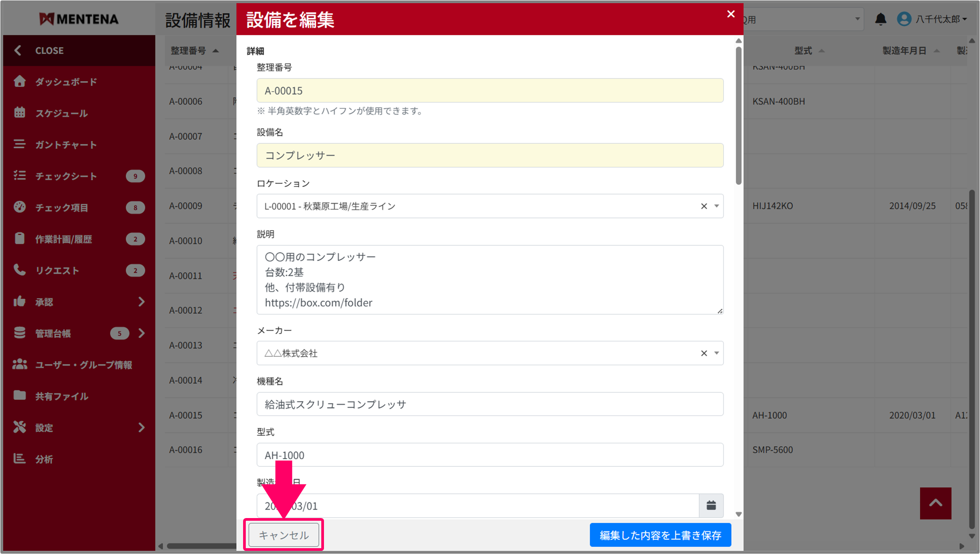Open the calendar picker for manufacture date
Viewport: 980px width, 554px height.
pyautogui.click(x=711, y=505)
